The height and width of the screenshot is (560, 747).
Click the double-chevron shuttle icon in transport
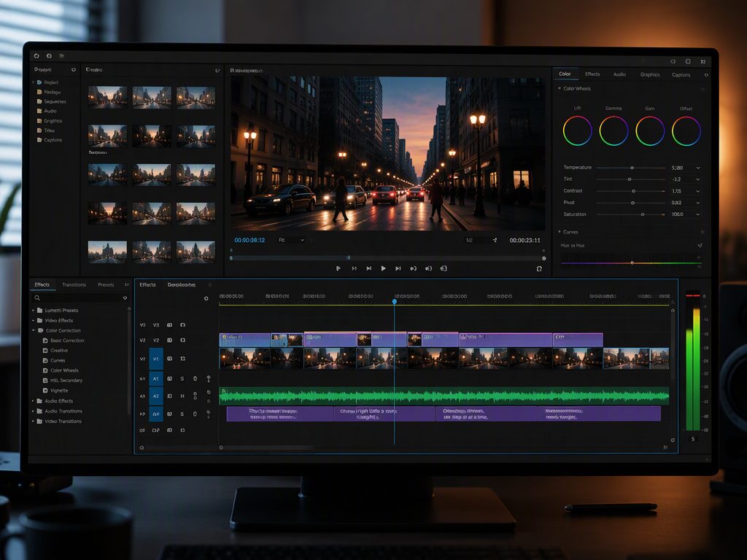tap(354, 268)
